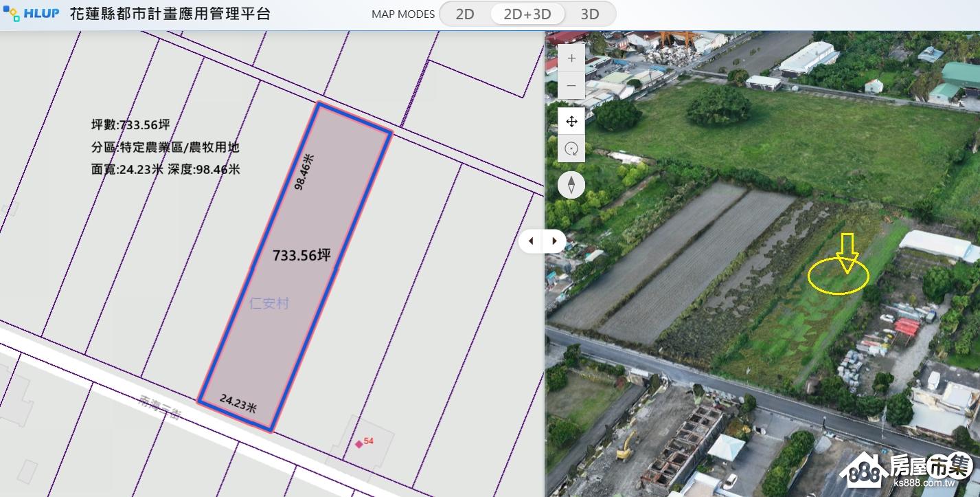The height and width of the screenshot is (497, 980).
Task: Select the pan move arrows tool
Action: [x=571, y=122]
